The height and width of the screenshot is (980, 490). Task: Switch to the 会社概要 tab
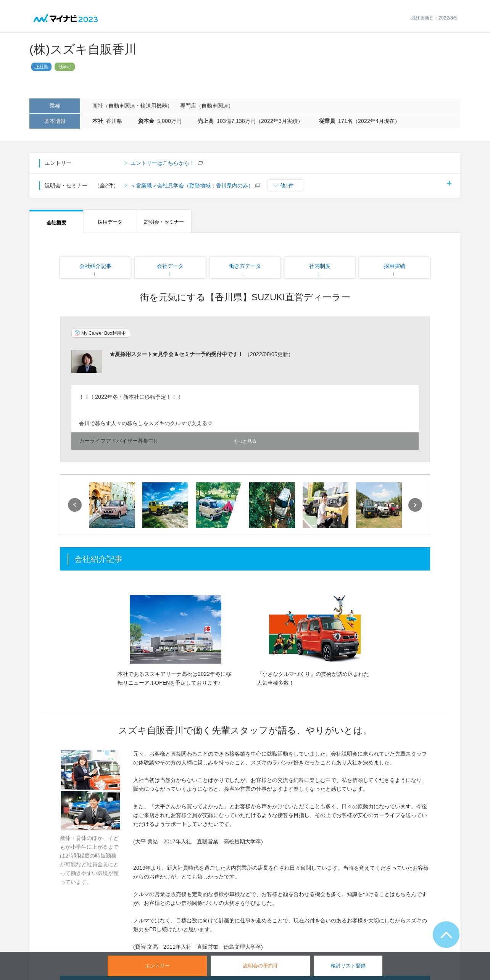click(x=56, y=222)
